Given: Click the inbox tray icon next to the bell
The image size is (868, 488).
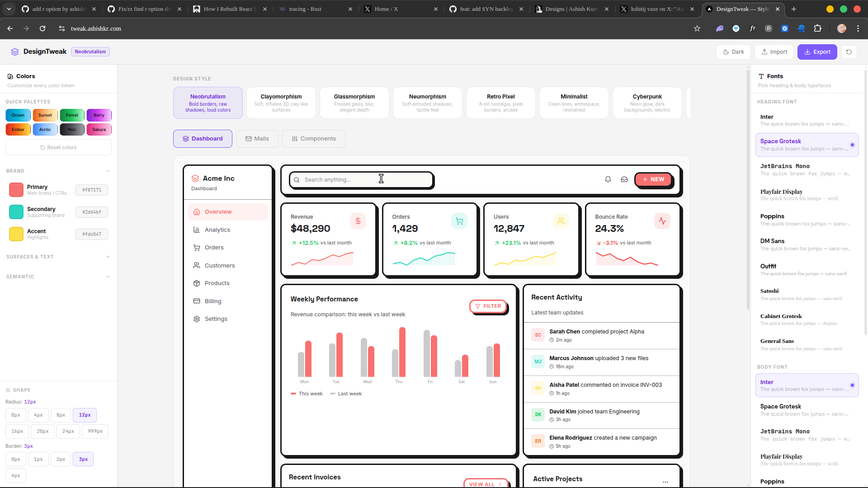Looking at the screenshot, I should point(624,179).
